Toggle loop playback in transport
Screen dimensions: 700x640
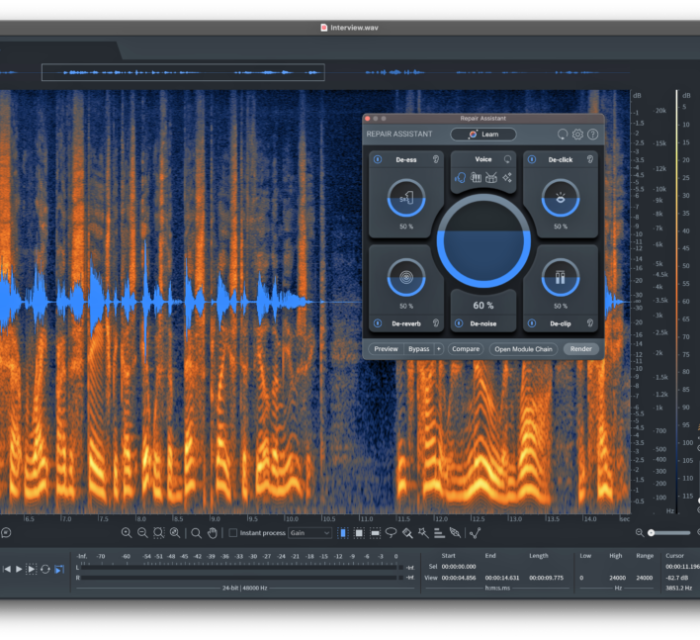(45, 569)
